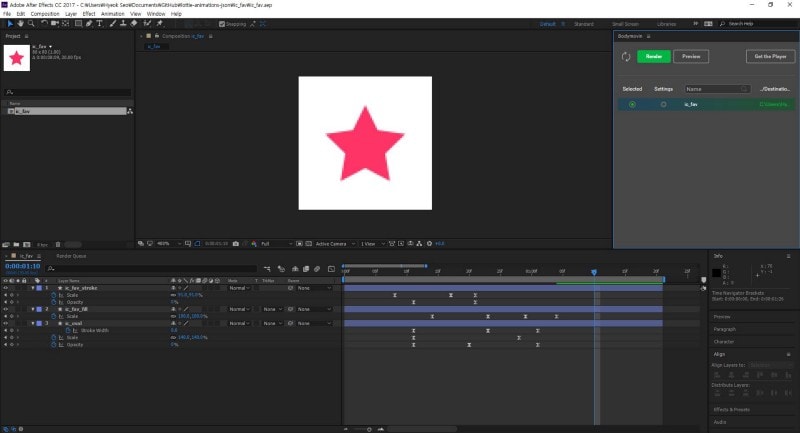Open Bodymovin settings for ic_fav
The width and height of the screenshot is (800, 433).
663,105
